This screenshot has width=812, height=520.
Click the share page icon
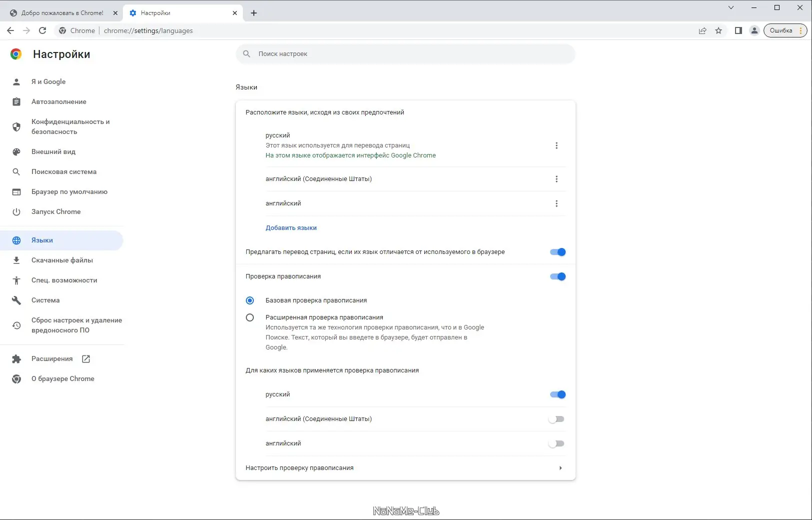click(x=703, y=30)
